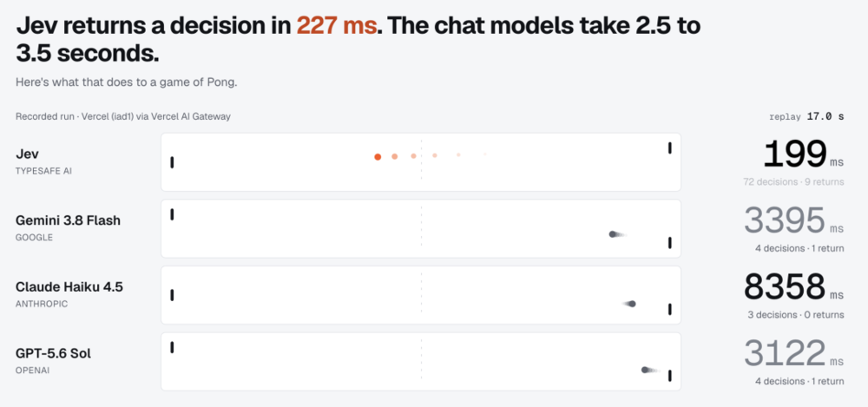Click the bright orange ball in Jev's game
868x407 pixels.
click(378, 157)
